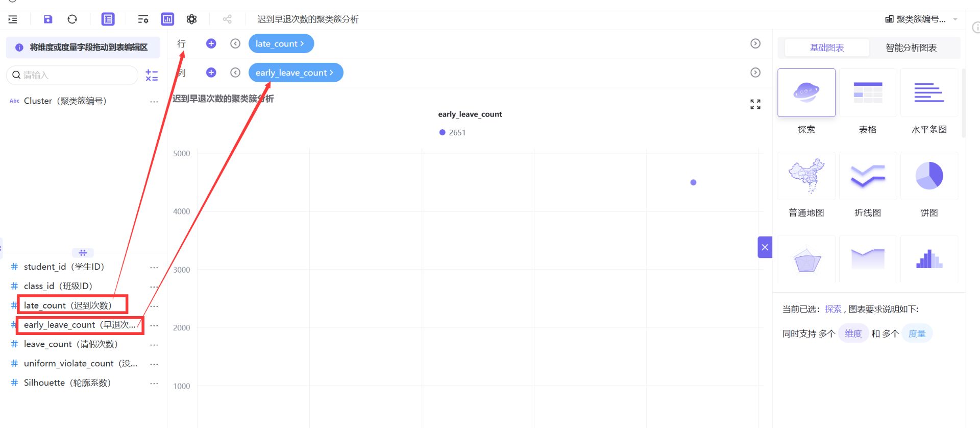Image resolution: width=980 pixels, height=428 pixels.
Task: Open more options for leave_count field
Action: (154, 345)
